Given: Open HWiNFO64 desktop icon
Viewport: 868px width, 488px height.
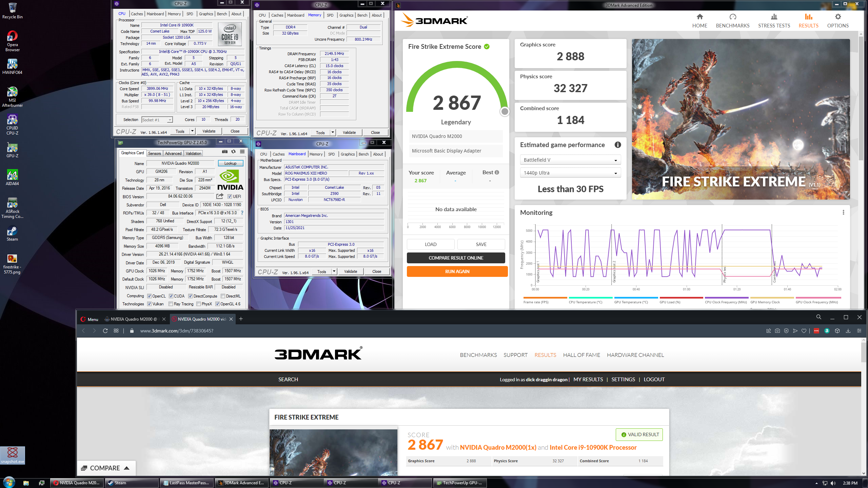Looking at the screenshot, I should point(12,67).
